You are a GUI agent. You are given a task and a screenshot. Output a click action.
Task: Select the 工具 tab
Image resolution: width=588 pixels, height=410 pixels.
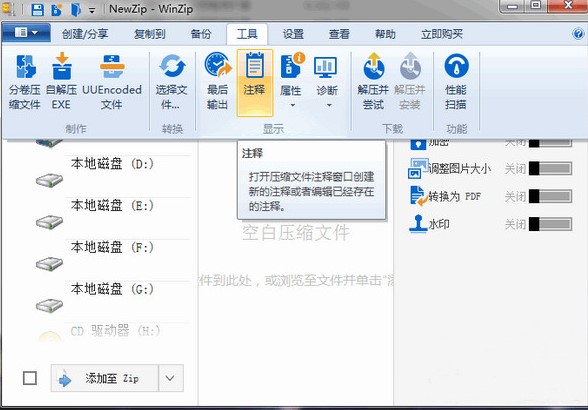247,34
